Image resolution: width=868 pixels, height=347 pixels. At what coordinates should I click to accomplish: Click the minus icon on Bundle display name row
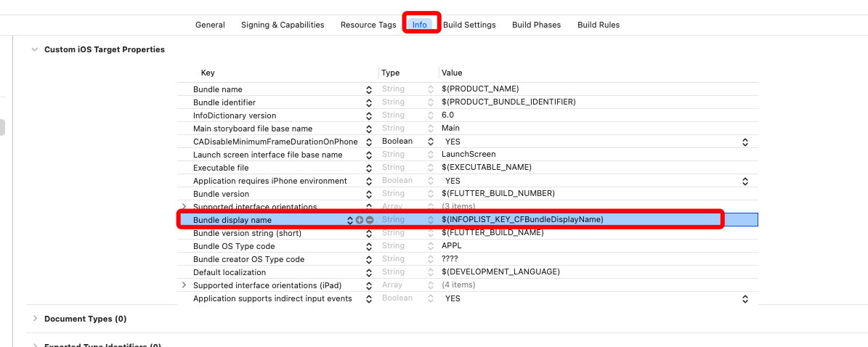click(x=370, y=220)
